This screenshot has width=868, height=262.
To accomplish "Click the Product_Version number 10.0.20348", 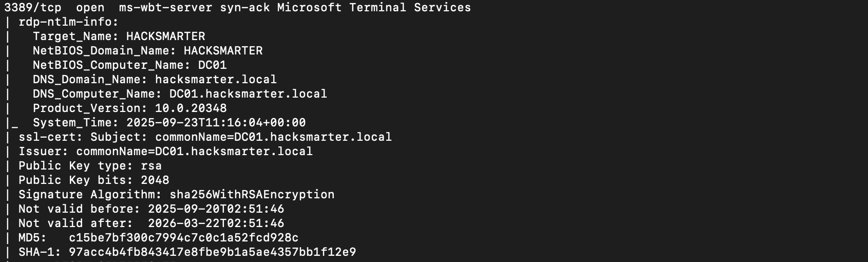I will [191, 108].
